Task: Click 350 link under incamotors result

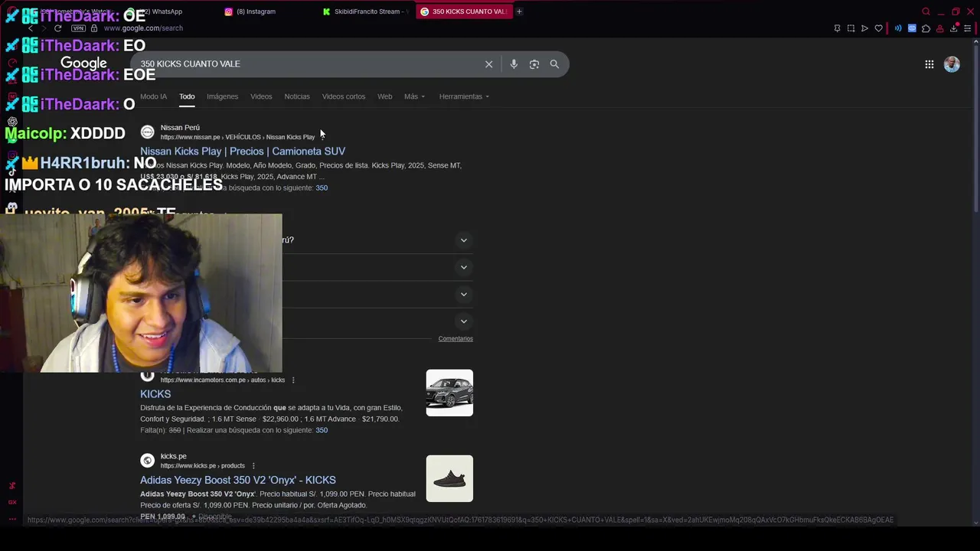Action: click(322, 430)
